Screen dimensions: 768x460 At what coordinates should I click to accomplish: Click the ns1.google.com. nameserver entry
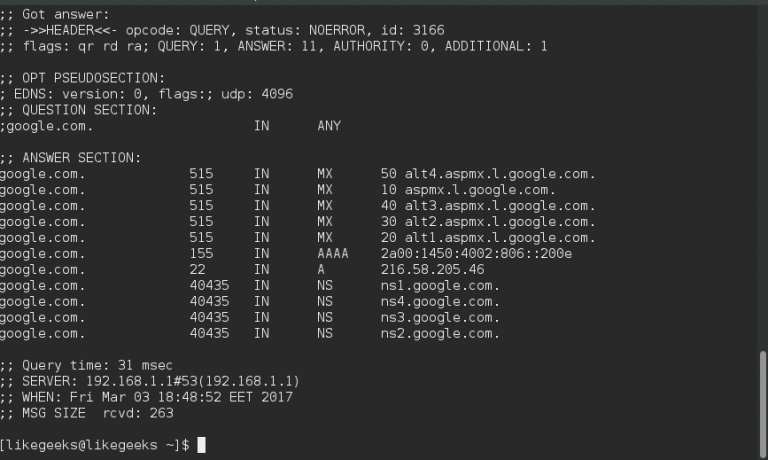point(440,286)
